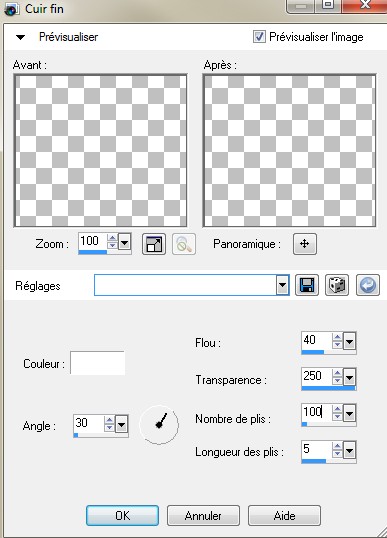This screenshot has height=538, width=387.
Task: Reset settings to default with the blue arrow icon
Action: [368, 285]
